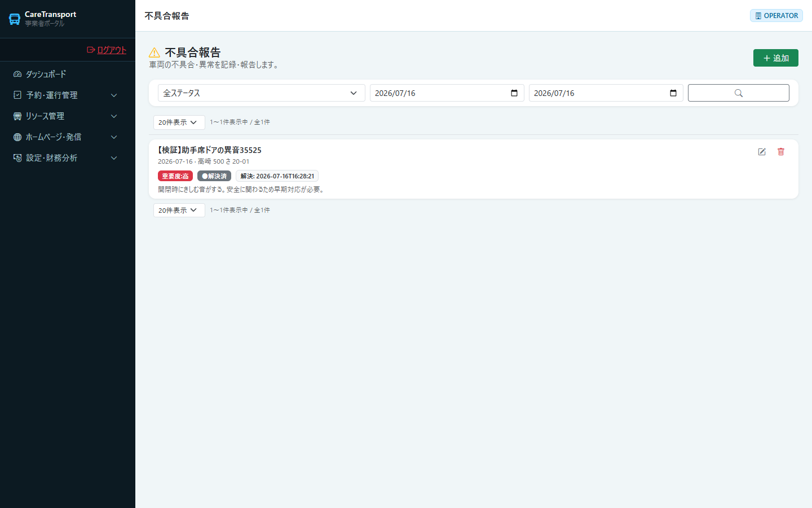Click the CareTransport bus logo icon

pos(15,19)
